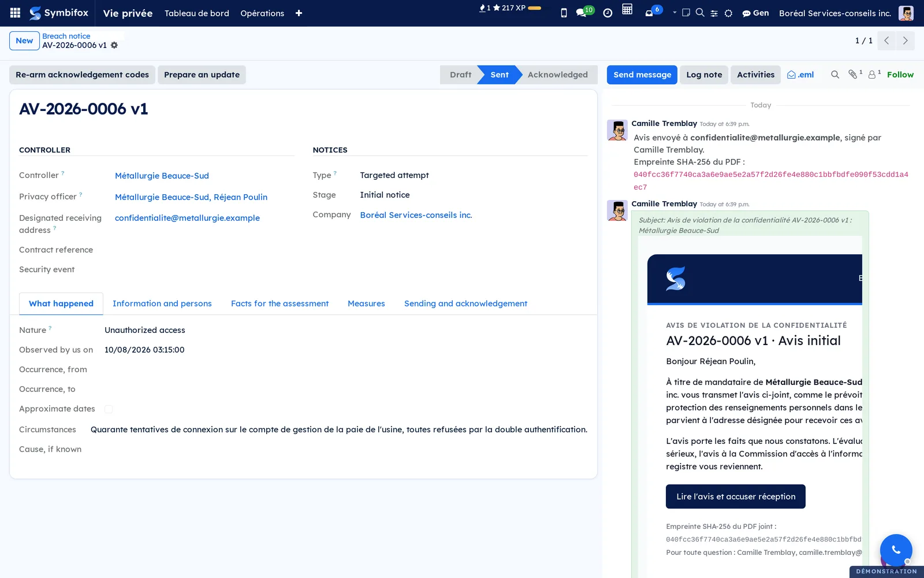Click the debug bug icon
This screenshot has width=924, height=578.
729,13
